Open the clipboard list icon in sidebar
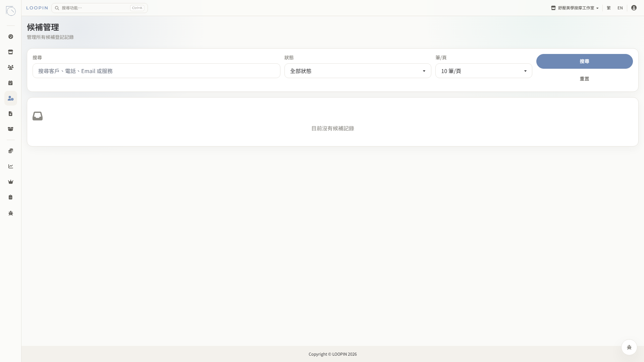 point(11,197)
